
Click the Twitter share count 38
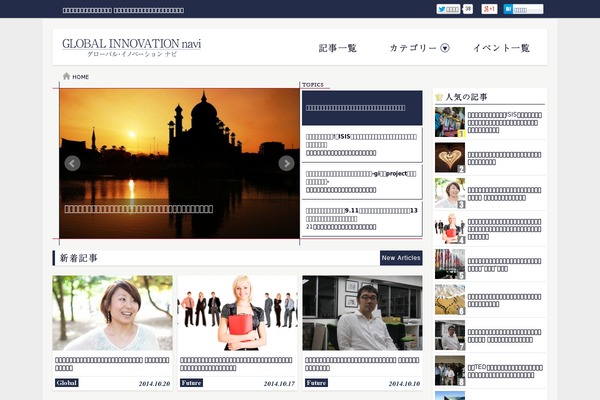468,9
